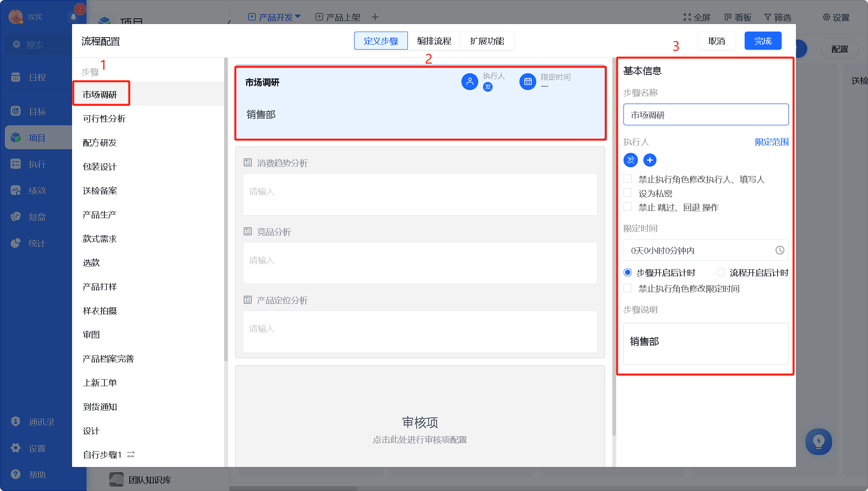The width and height of the screenshot is (868, 491).
Task: Open the 0天0小时0分钟内 time limit selector
Action: [x=706, y=251]
